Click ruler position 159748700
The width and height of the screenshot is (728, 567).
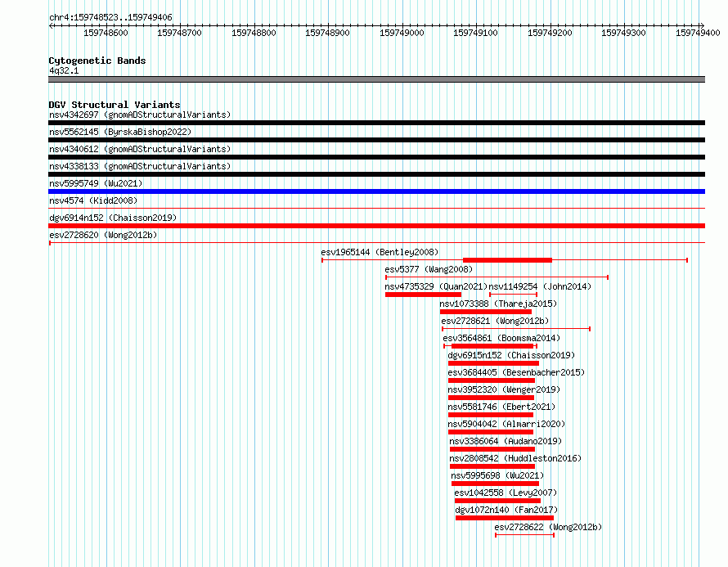pyautogui.click(x=179, y=33)
